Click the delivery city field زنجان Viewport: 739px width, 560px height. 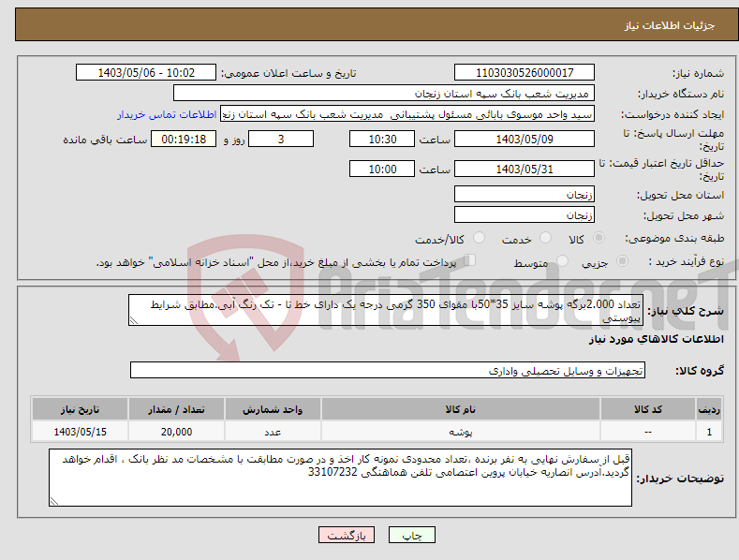525,215
